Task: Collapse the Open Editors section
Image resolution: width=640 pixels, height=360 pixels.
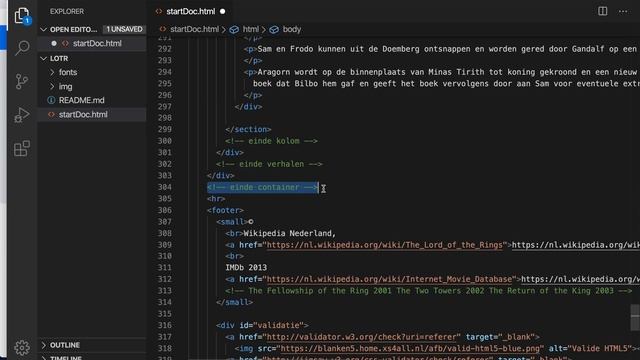Action: point(44,29)
